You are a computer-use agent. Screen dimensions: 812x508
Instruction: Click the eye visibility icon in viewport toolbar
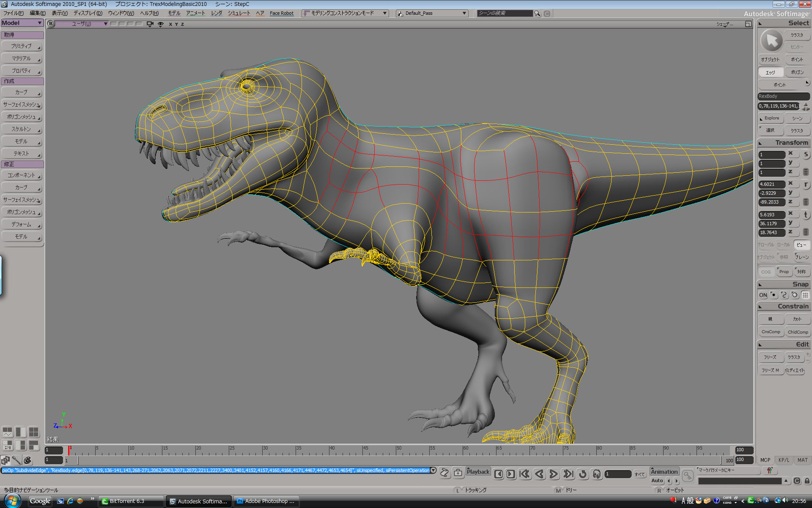(x=160, y=24)
